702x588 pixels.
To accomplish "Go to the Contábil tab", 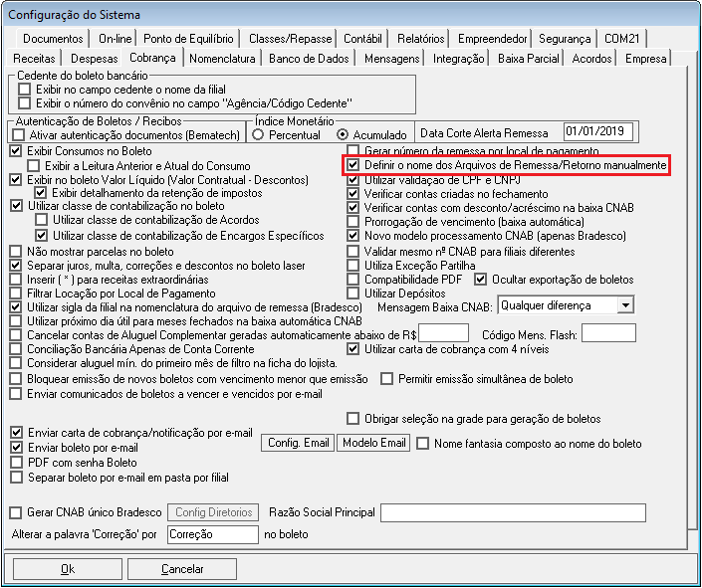I will pyautogui.click(x=362, y=39).
